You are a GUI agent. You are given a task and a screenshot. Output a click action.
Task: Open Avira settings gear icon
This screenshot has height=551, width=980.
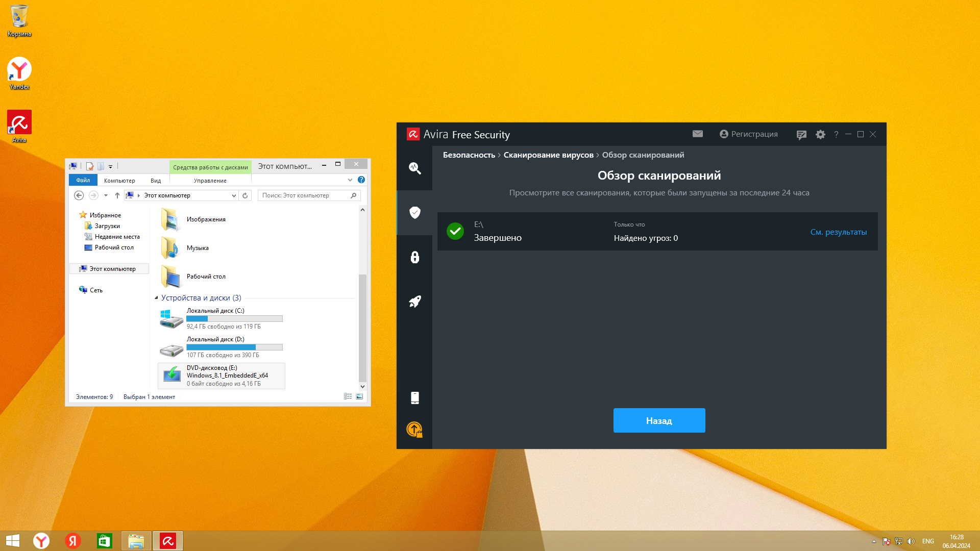[820, 135]
